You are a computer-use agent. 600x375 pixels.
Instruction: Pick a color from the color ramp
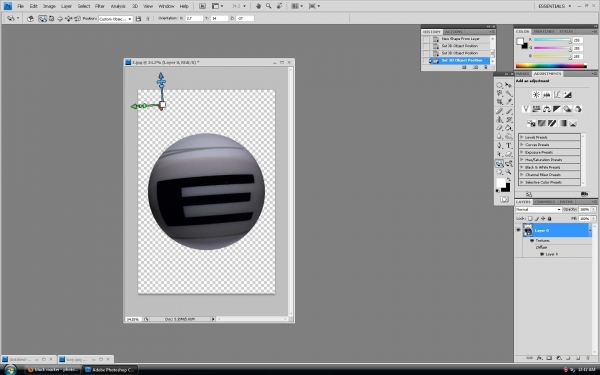pos(551,66)
